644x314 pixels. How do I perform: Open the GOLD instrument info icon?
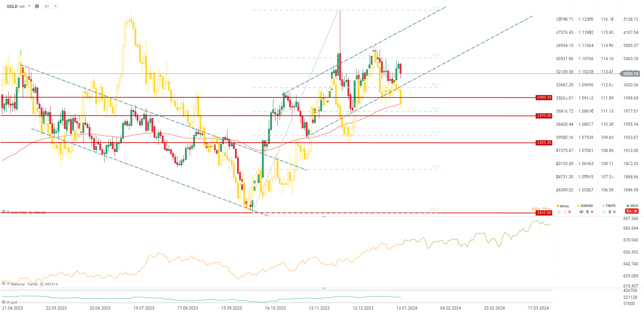(37, 6)
